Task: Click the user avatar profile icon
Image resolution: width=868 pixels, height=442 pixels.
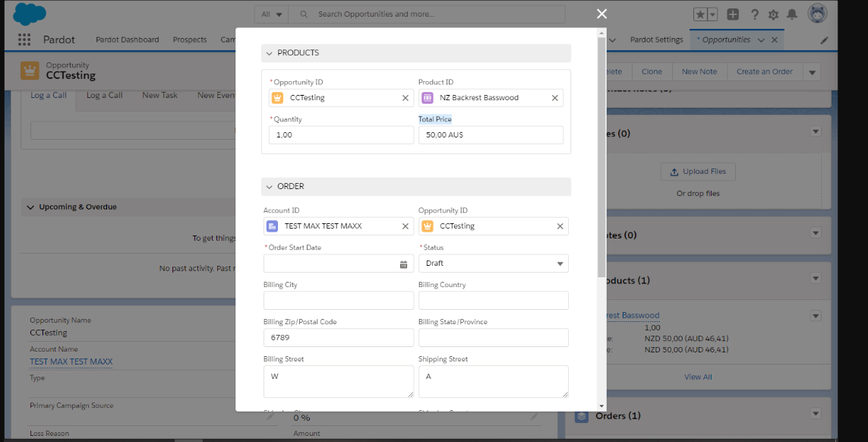Action: click(817, 14)
